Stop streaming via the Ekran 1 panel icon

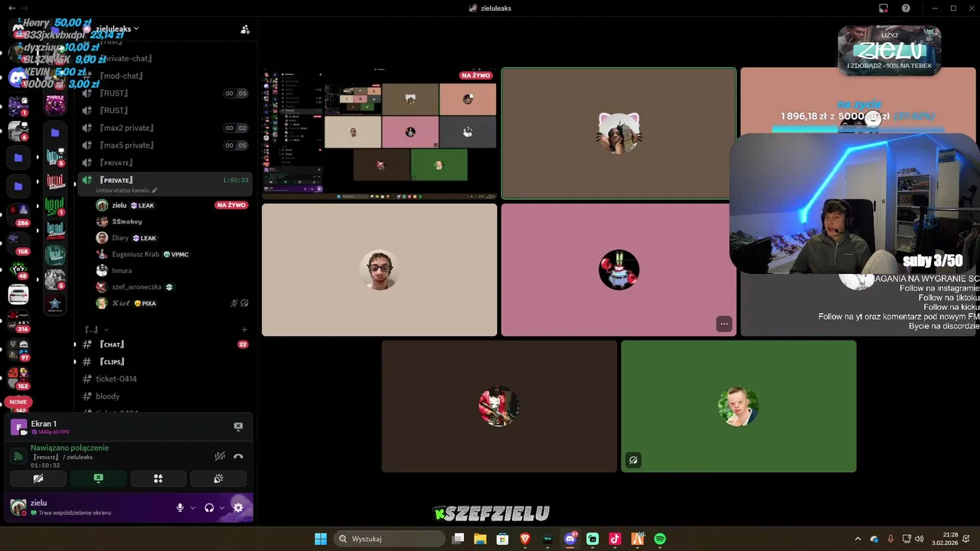click(x=238, y=426)
